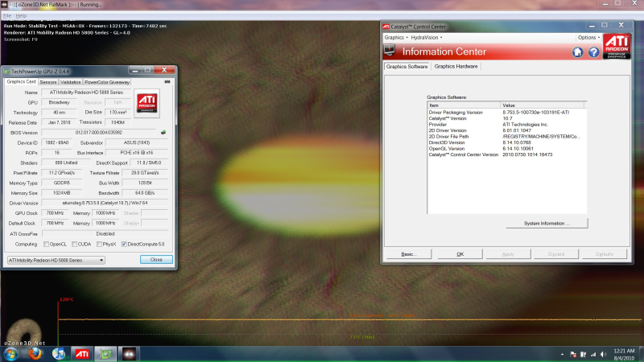Click the Memory Type GDDR5 field

point(62,183)
